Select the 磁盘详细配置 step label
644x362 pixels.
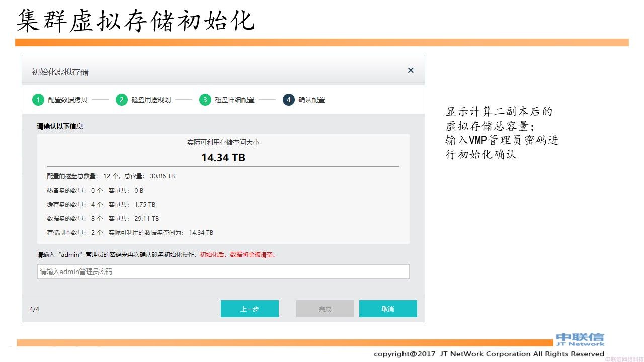pos(234,100)
